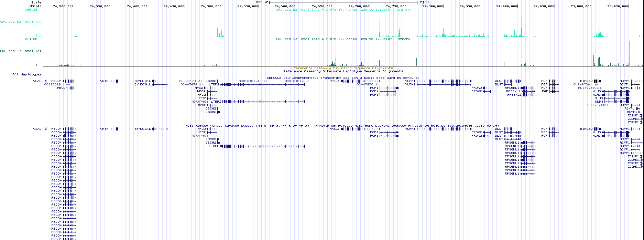Image resolution: width=644 pixels, height=240 pixels.
Task: Click the VRTN gene in RefSeq track
Action: tap(104, 129)
